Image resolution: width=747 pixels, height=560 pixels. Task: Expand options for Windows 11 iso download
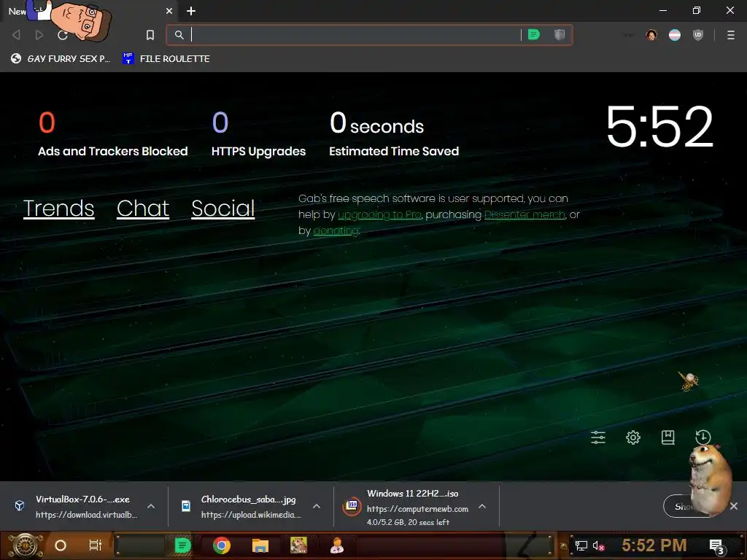coord(482,506)
